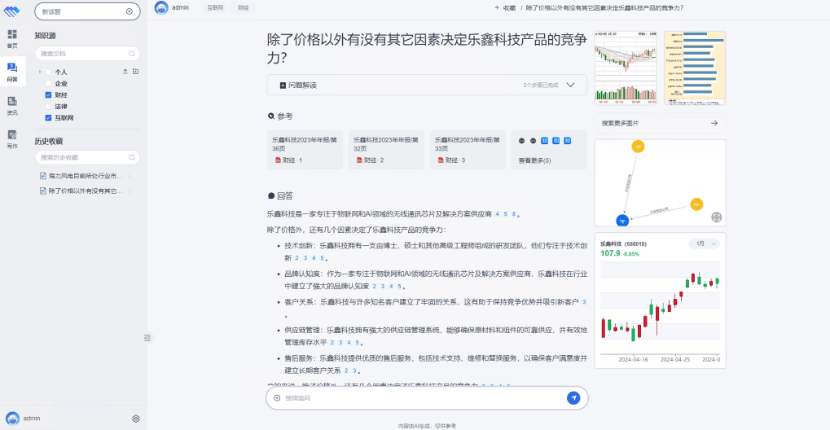830x430 pixels.
Task: Open the 资讯 news sidebar icon
Action: [x=12, y=105]
